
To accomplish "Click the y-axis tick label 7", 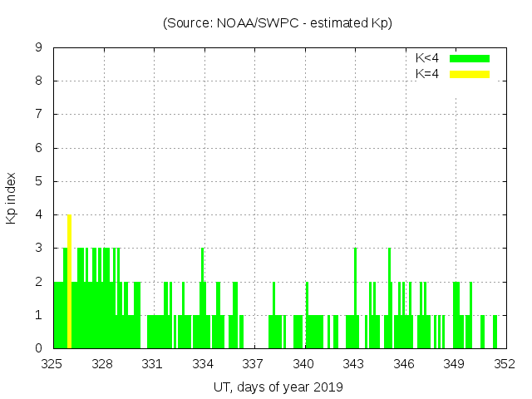I will click(38, 114).
